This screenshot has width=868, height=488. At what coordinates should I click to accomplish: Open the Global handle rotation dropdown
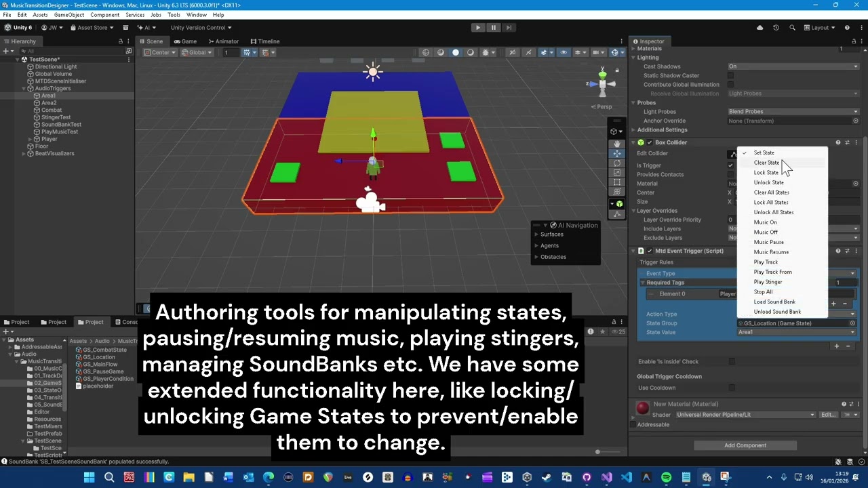(197, 52)
